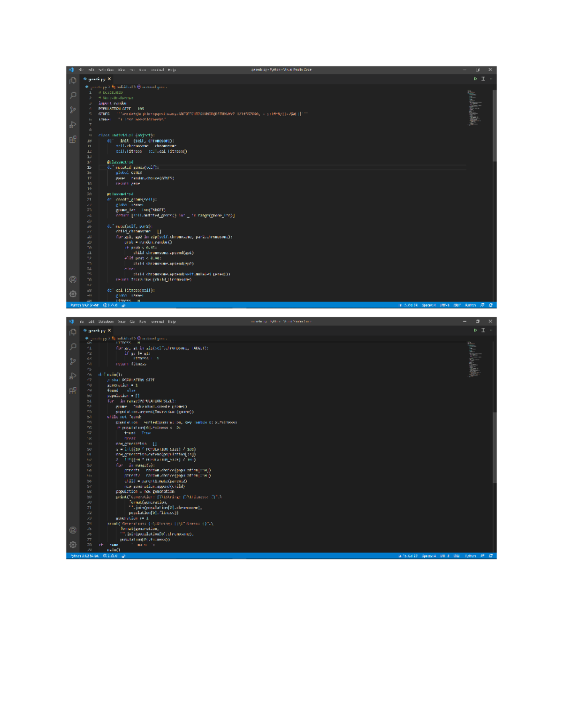Open Source Control icon in the top window
The width and height of the screenshot is (563, 728).
point(73,110)
